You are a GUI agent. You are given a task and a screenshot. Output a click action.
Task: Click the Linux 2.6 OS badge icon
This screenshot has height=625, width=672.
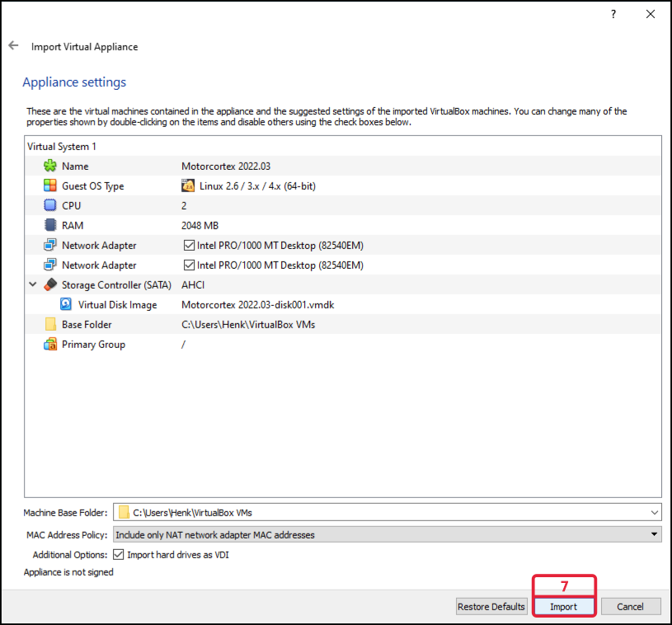[188, 186]
